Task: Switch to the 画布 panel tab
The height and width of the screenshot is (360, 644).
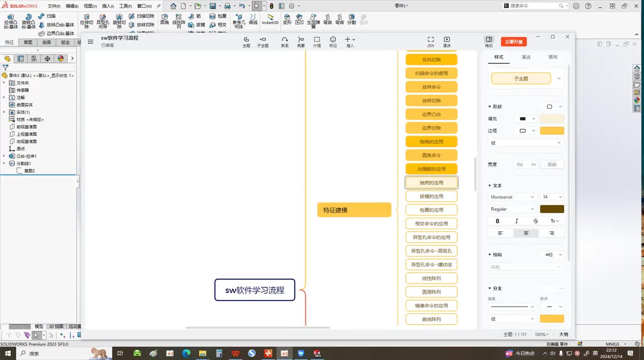Action: tap(553, 57)
